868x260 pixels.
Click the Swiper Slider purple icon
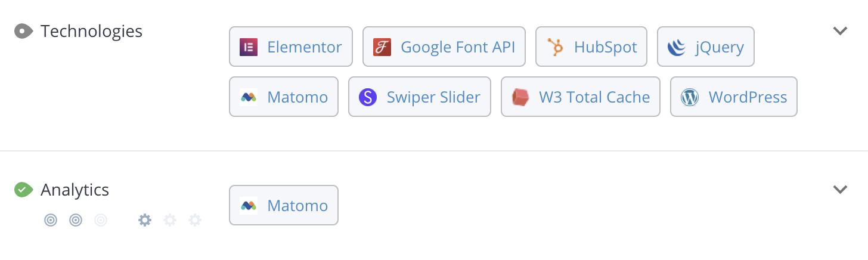pyautogui.click(x=368, y=97)
